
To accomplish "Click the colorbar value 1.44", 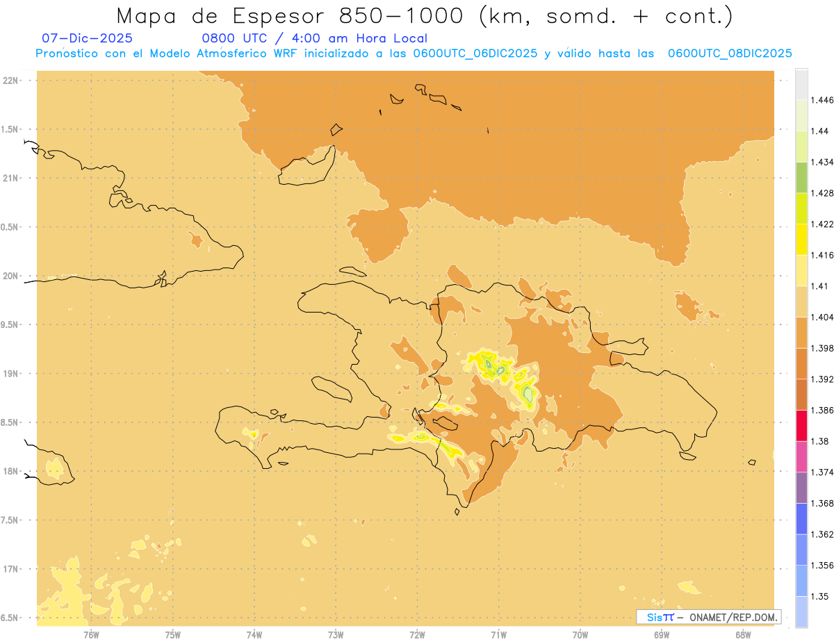I will tap(820, 131).
